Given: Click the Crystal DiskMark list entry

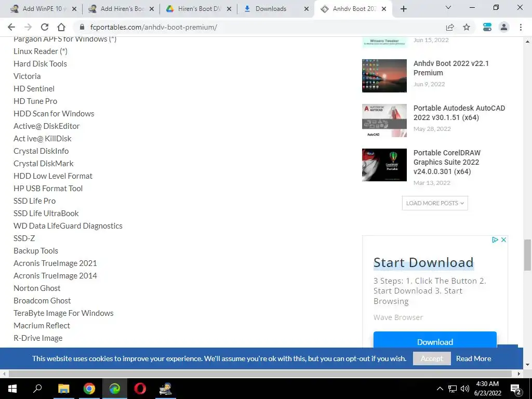Looking at the screenshot, I should [x=44, y=164].
